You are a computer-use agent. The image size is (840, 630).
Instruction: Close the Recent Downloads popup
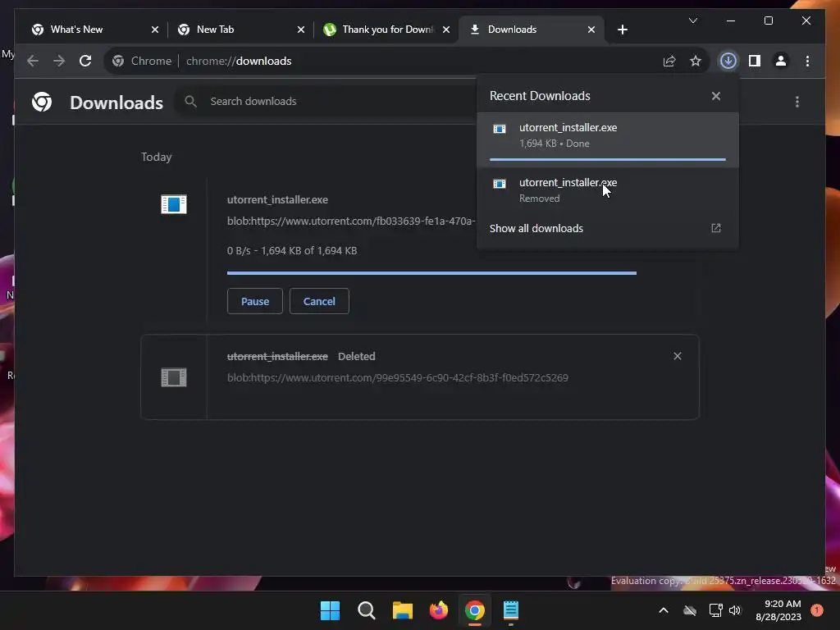[x=715, y=97]
